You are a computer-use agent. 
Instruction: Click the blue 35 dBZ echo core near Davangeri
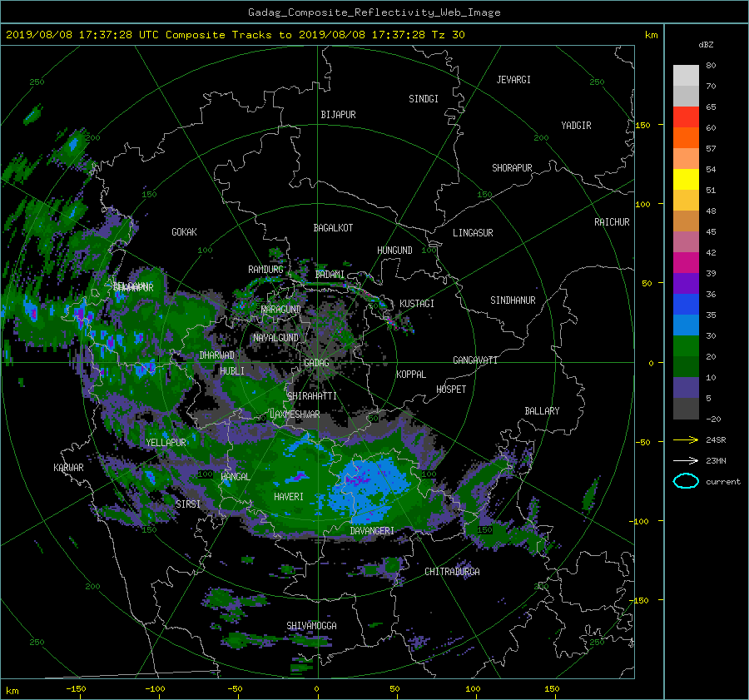370,488
